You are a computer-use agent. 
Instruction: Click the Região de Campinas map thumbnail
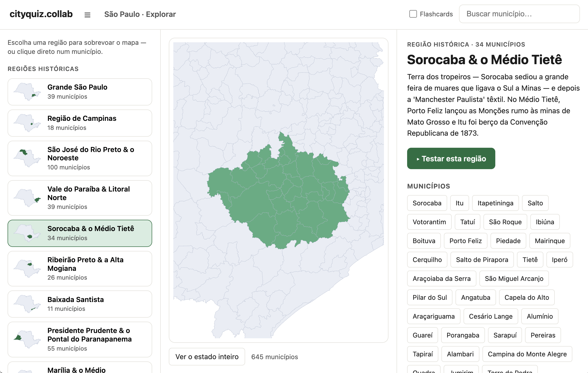click(x=27, y=123)
